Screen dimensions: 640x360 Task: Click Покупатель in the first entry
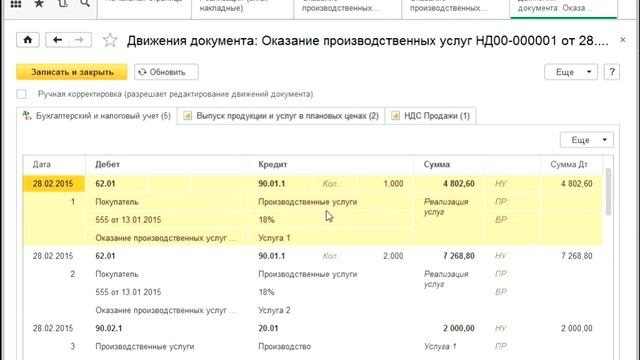117,202
